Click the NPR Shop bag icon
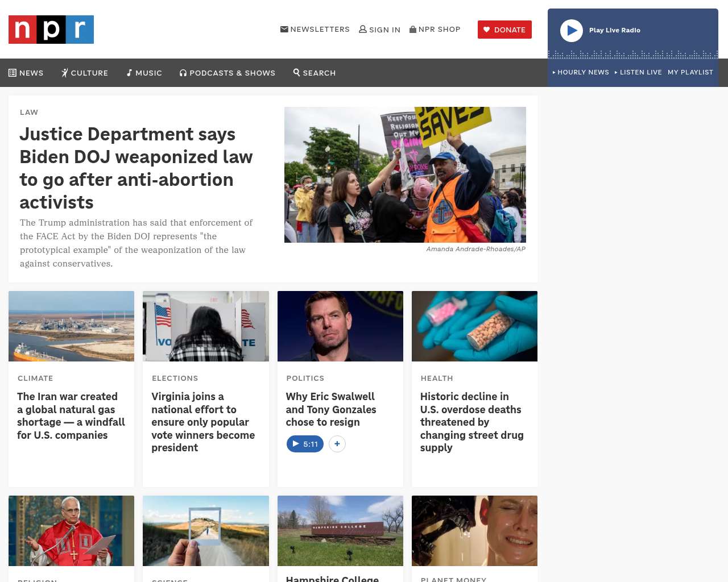 (x=413, y=29)
